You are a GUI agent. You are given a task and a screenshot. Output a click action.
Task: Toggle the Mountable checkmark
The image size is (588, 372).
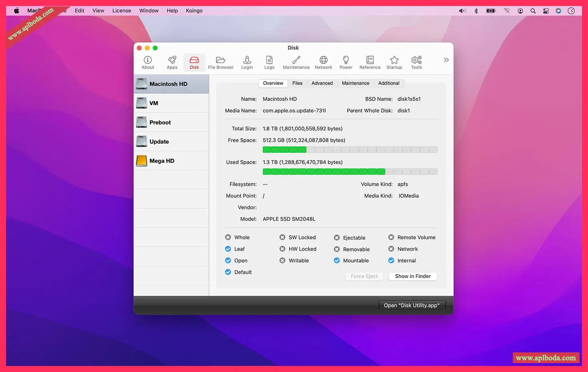[x=337, y=260]
